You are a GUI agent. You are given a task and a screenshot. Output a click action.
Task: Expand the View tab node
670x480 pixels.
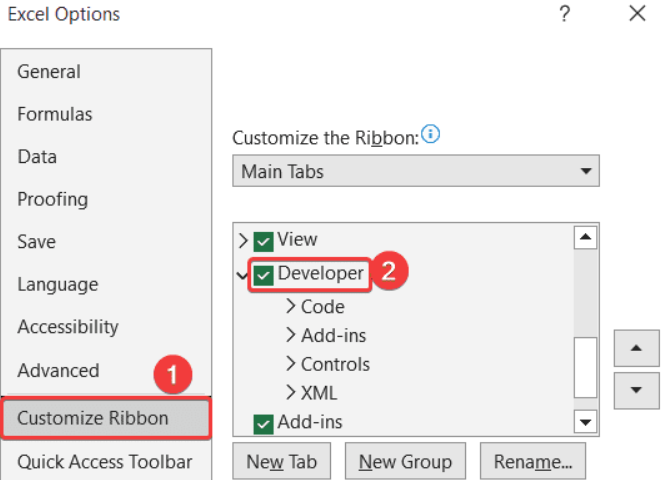coord(243,241)
